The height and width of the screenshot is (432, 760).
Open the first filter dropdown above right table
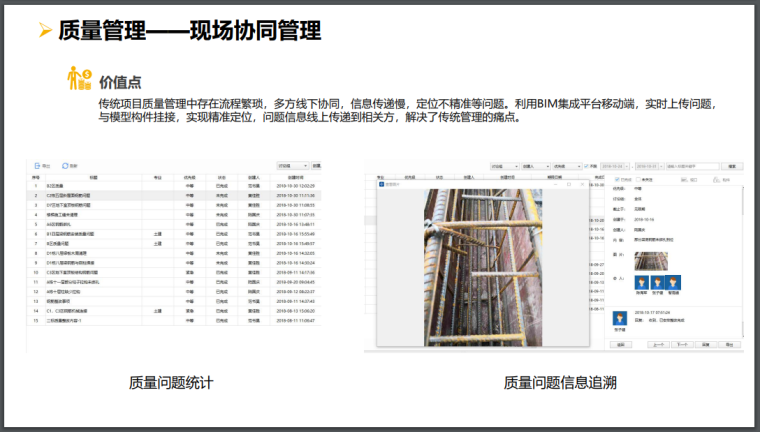tap(503, 165)
